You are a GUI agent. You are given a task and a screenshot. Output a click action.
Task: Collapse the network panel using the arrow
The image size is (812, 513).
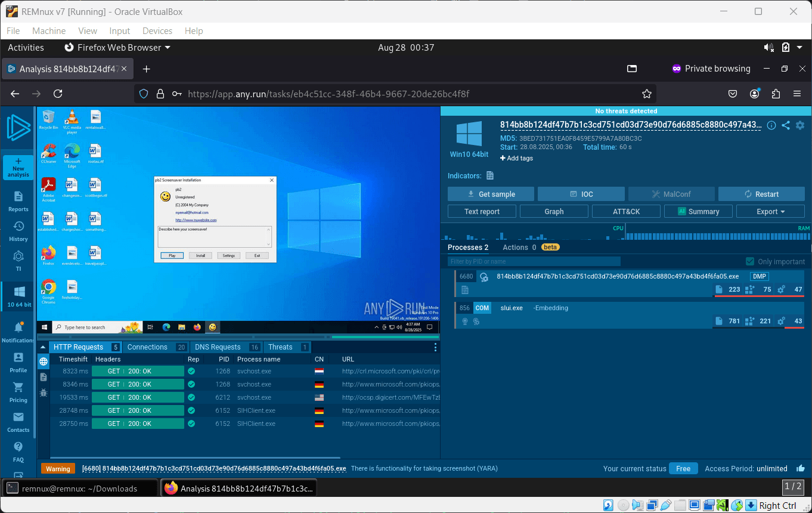click(x=42, y=347)
